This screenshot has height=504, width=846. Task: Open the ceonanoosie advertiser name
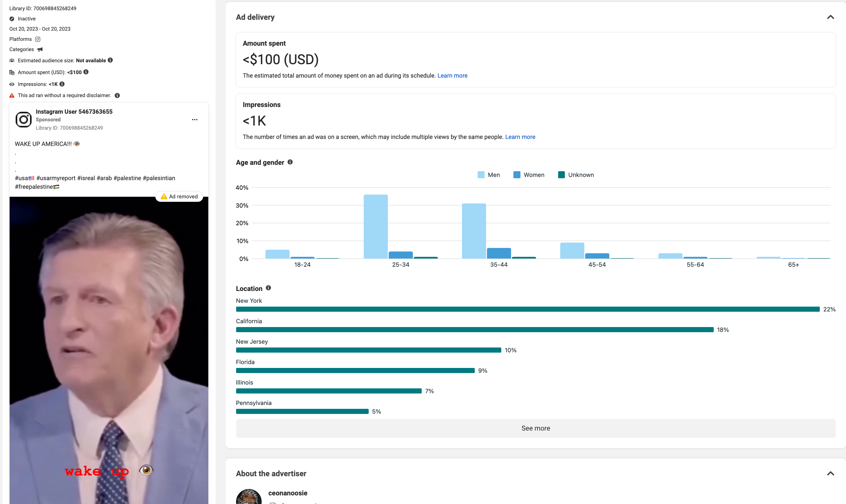(288, 493)
